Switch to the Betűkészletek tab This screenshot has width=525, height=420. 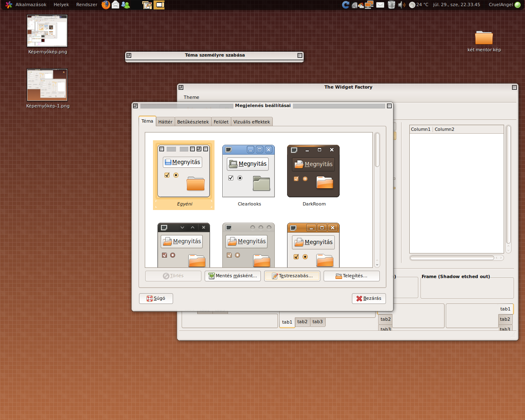(193, 122)
